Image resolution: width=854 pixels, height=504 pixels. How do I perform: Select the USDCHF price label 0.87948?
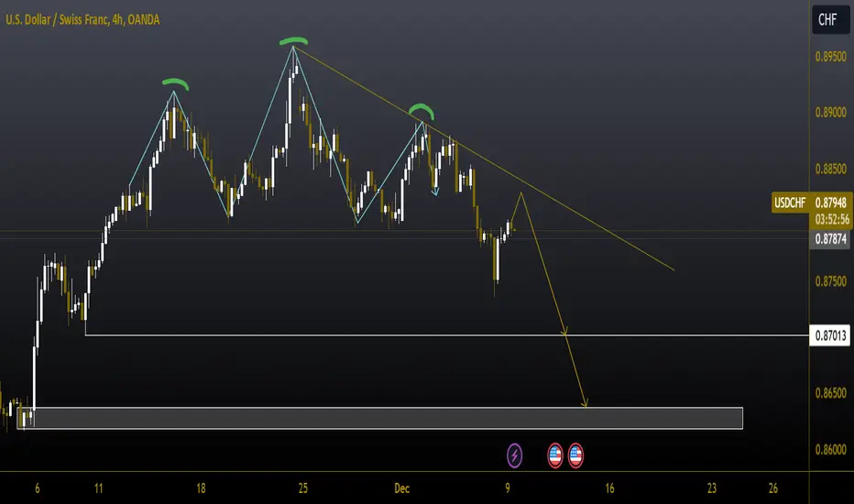(x=812, y=203)
